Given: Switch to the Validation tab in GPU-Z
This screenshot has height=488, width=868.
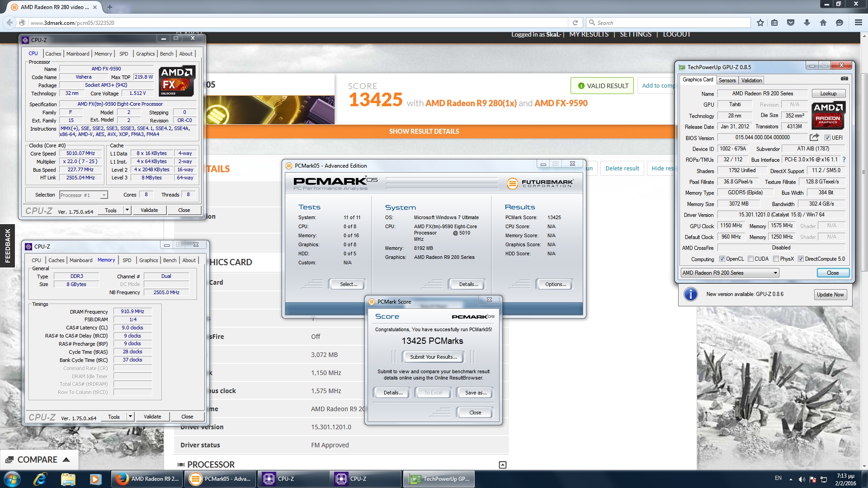Looking at the screenshot, I should coord(751,80).
